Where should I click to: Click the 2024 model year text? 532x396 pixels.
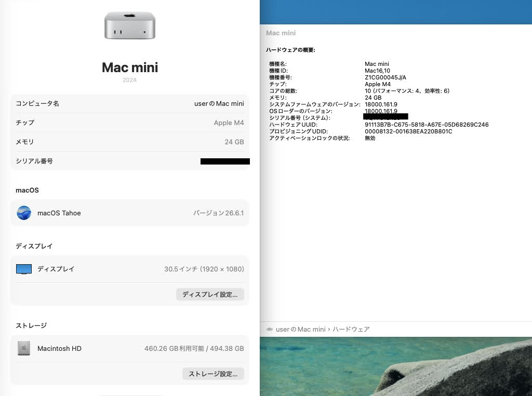129,80
